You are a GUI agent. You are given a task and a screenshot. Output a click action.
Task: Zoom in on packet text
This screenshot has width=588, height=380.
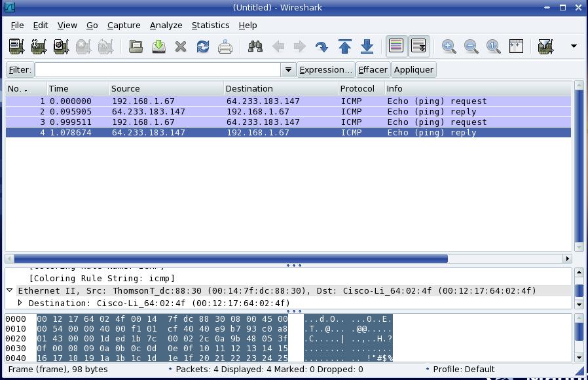(449, 46)
